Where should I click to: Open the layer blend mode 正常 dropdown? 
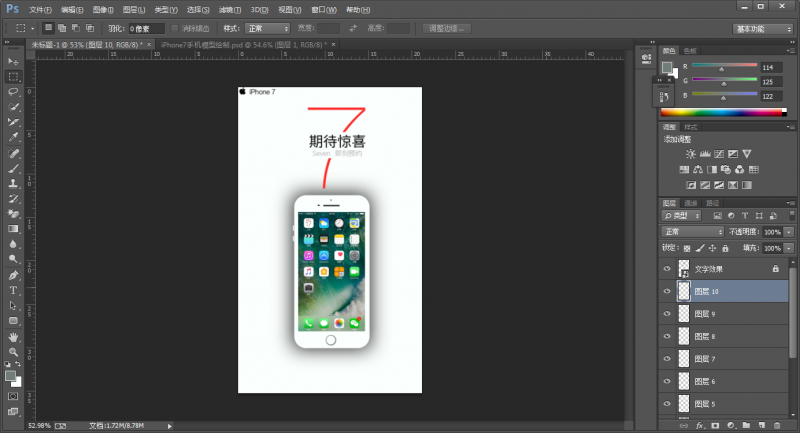coord(693,231)
